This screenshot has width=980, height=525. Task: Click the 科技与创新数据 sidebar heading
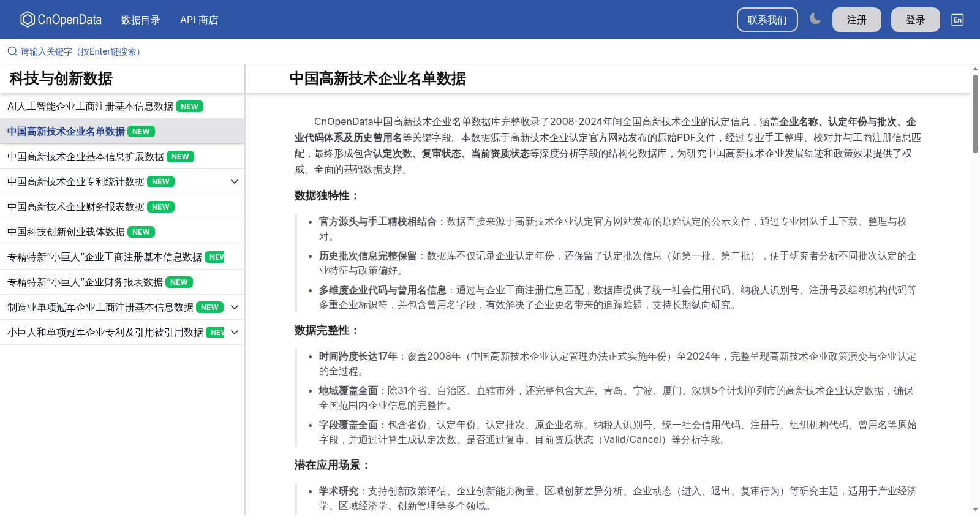[61, 78]
